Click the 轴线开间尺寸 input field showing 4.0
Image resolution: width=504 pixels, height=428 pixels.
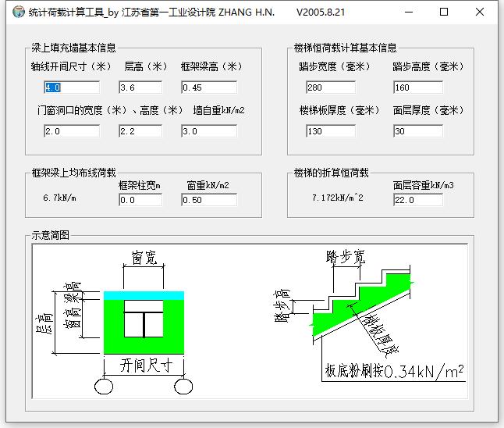point(72,87)
